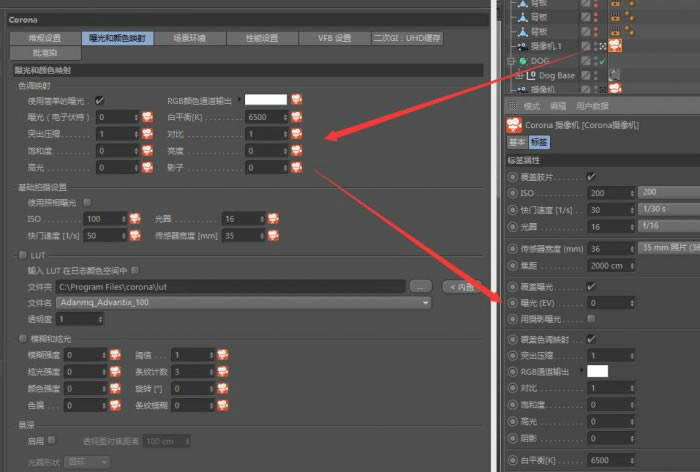Switch to 基本 tab in camera attributes

point(517,142)
